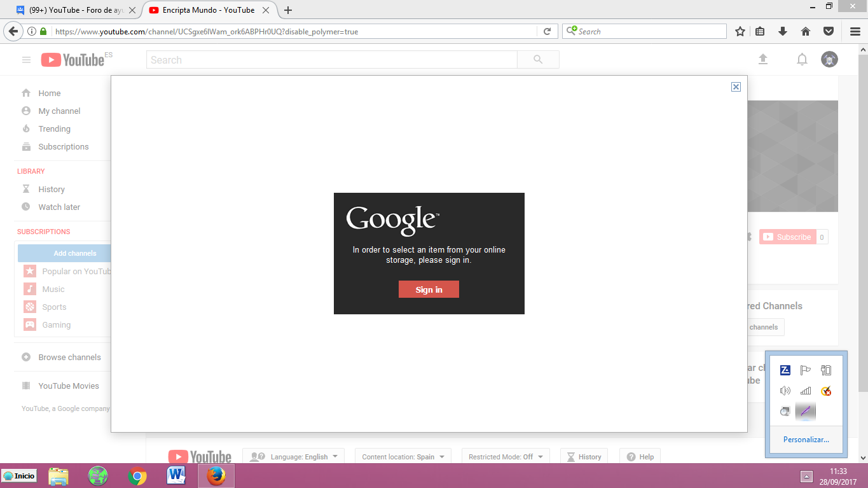Click the YouTube logo in the header
868x488 pixels.
(72, 60)
